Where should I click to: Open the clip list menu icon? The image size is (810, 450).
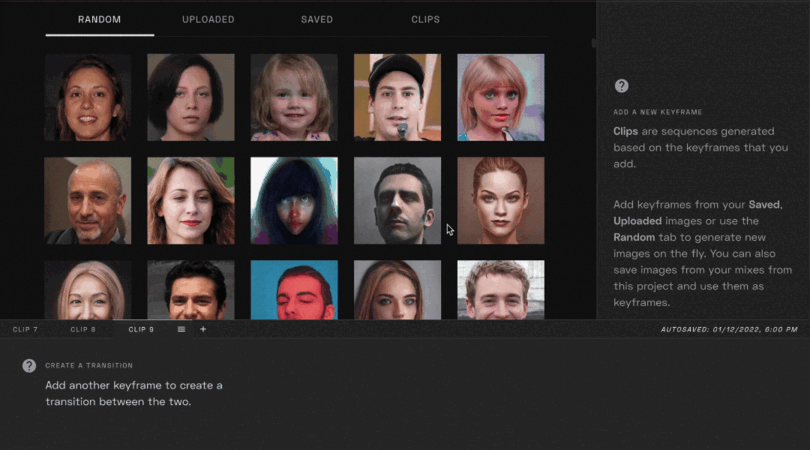click(182, 329)
